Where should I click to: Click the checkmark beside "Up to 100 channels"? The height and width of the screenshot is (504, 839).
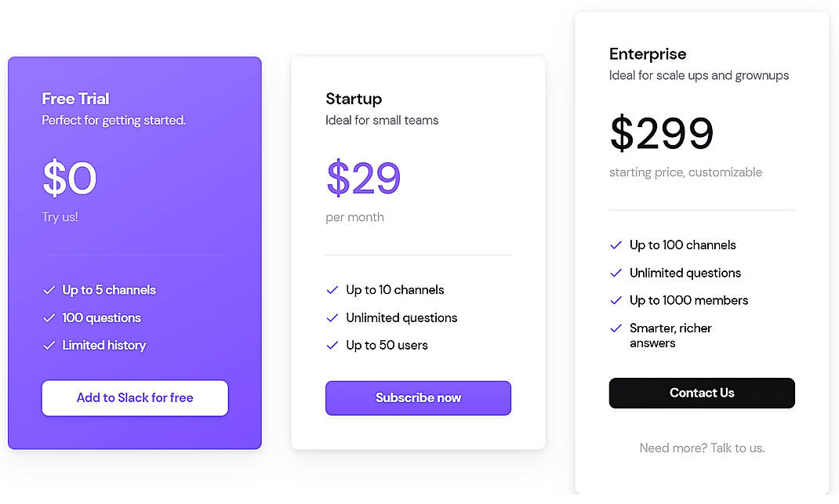(x=616, y=245)
